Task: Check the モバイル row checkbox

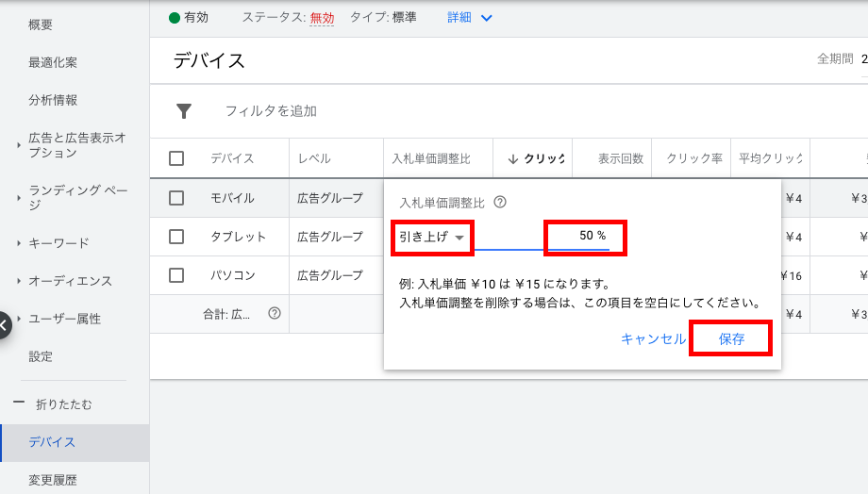Action: (x=176, y=198)
